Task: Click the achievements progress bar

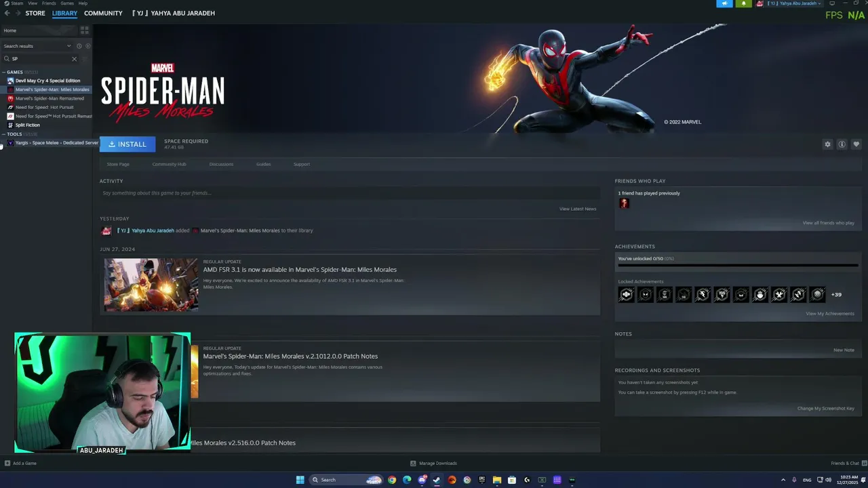Action: (738, 266)
